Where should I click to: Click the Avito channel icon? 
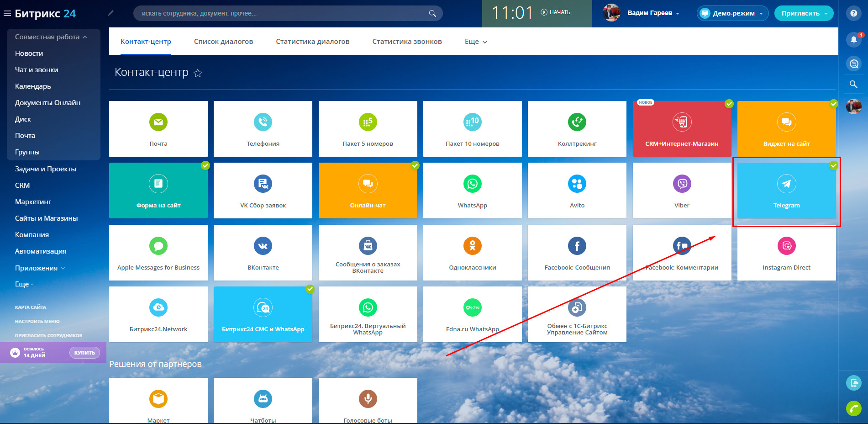coord(577,184)
